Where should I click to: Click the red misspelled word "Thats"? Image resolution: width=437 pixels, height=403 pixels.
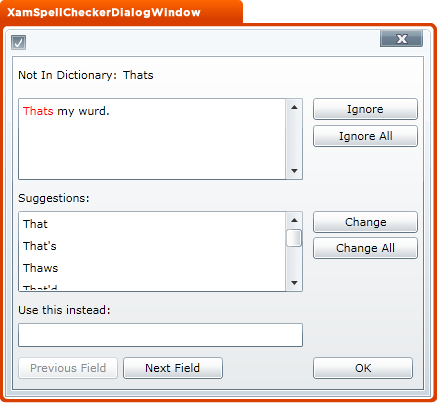point(38,111)
